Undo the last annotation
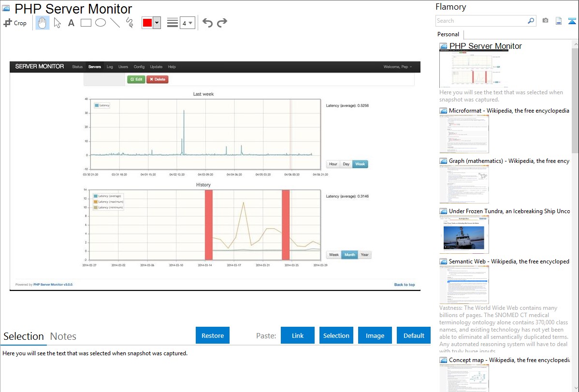Screen dimensions: 579x392 coord(207,23)
